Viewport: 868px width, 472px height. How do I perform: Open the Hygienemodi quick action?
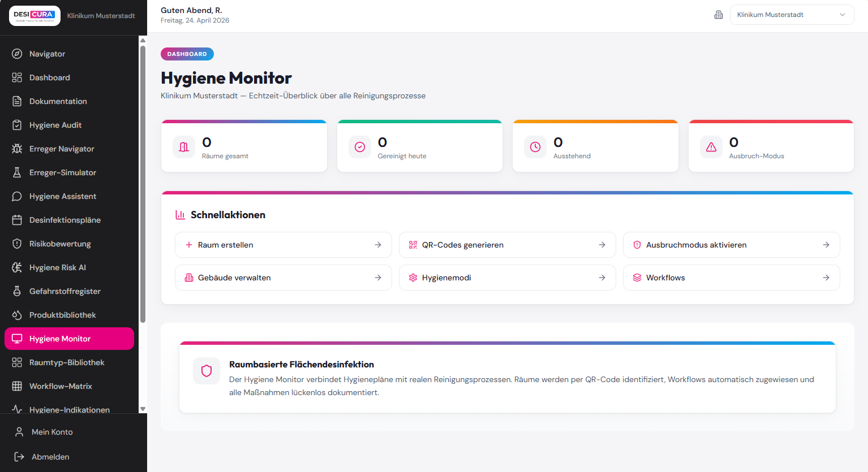click(x=508, y=278)
